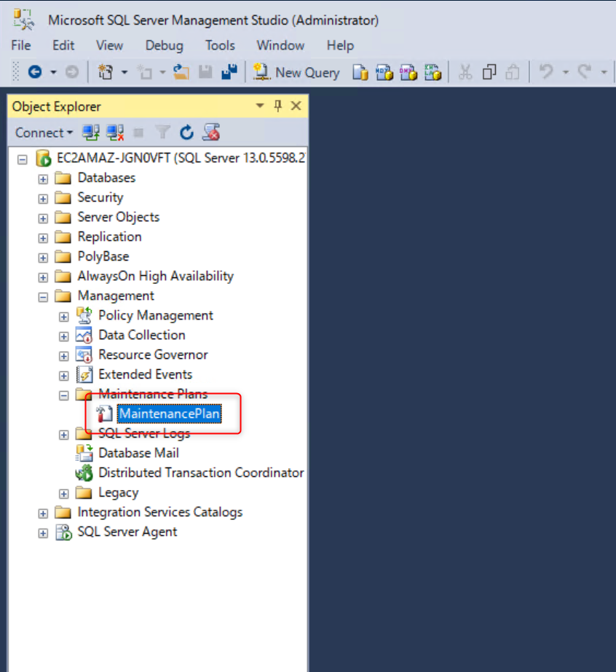
Task: Click the Stop square icon in Object Explorer
Action: coord(138,133)
